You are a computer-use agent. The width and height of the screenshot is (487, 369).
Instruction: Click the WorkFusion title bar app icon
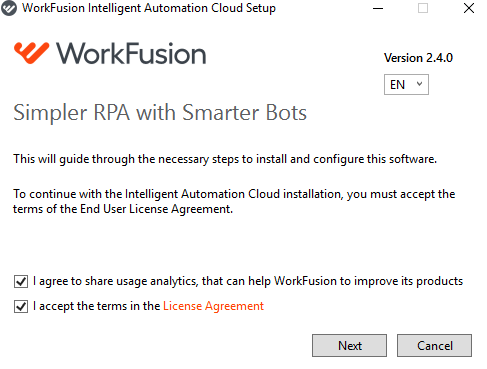click(9, 8)
